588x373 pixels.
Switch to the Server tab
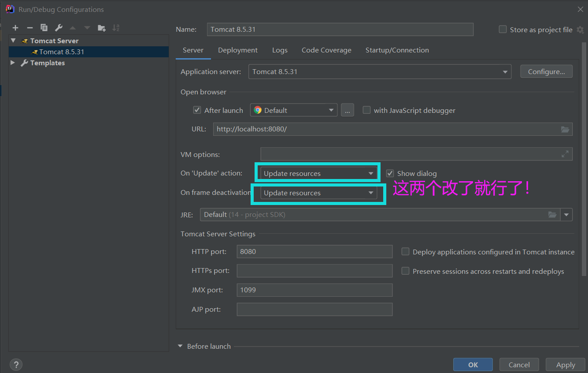pyautogui.click(x=193, y=50)
